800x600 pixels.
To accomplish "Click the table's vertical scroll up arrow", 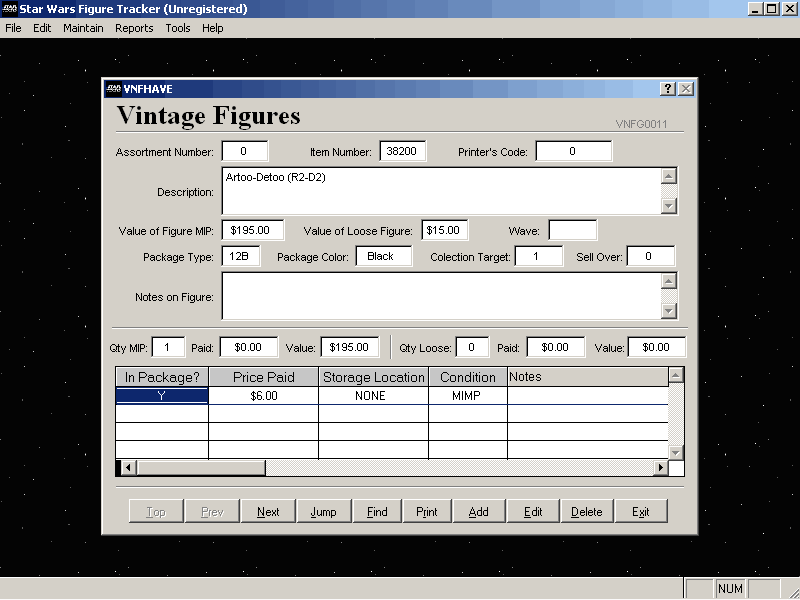I will pos(676,376).
